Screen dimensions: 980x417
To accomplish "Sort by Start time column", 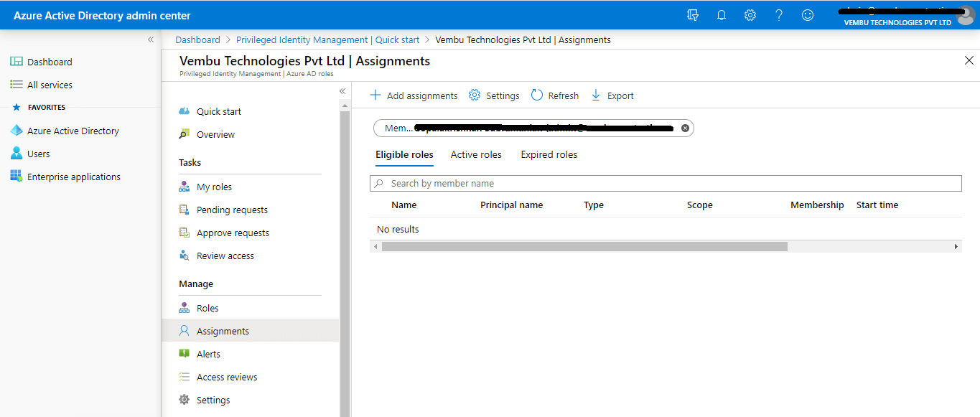I will coord(877,205).
